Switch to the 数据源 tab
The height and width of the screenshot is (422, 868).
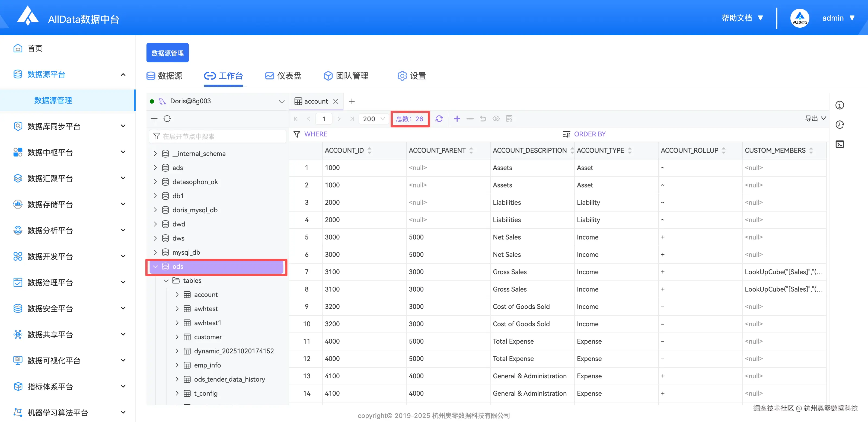164,76
